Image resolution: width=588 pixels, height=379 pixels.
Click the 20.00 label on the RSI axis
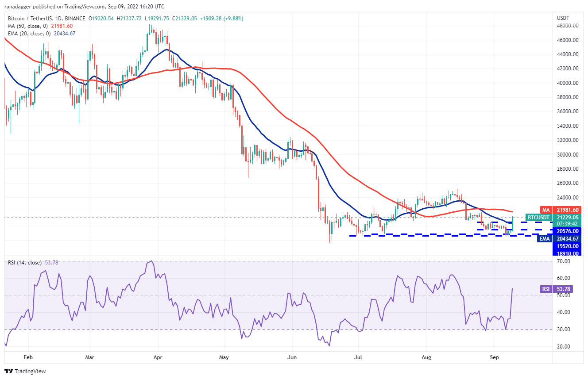(x=563, y=347)
